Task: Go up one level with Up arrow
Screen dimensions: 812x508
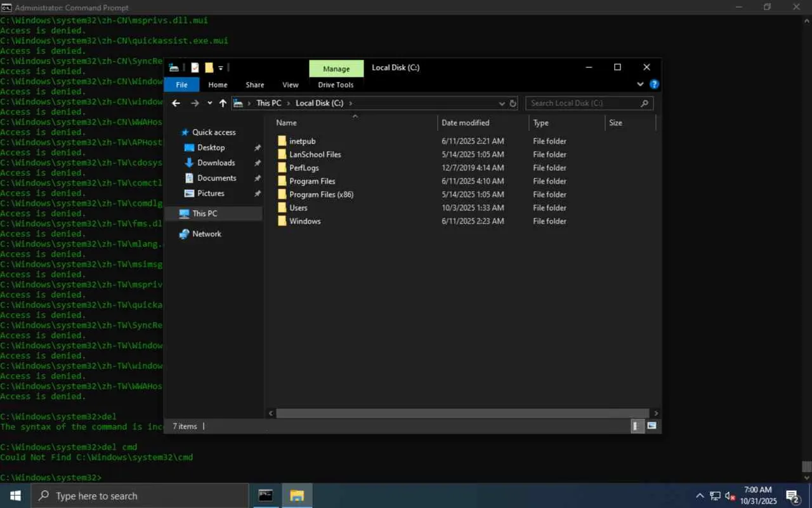Action: [223, 103]
